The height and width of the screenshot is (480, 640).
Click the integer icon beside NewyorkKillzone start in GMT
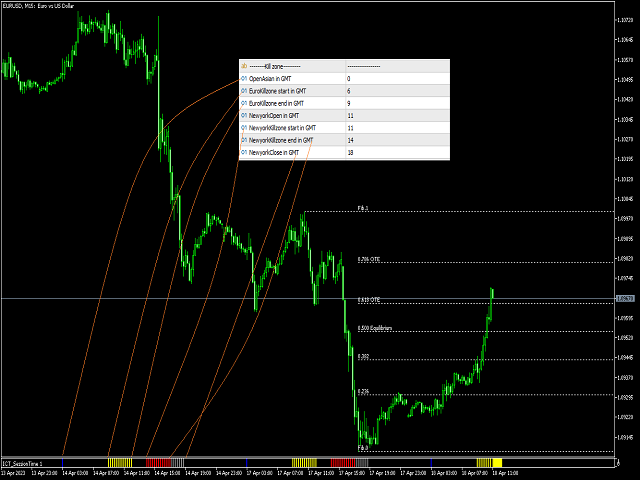244,128
